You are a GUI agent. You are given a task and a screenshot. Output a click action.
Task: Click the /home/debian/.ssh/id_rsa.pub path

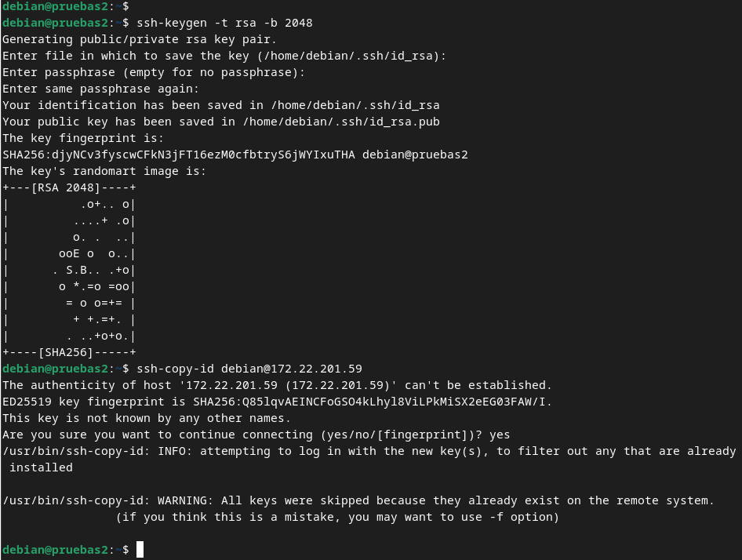coord(341,122)
